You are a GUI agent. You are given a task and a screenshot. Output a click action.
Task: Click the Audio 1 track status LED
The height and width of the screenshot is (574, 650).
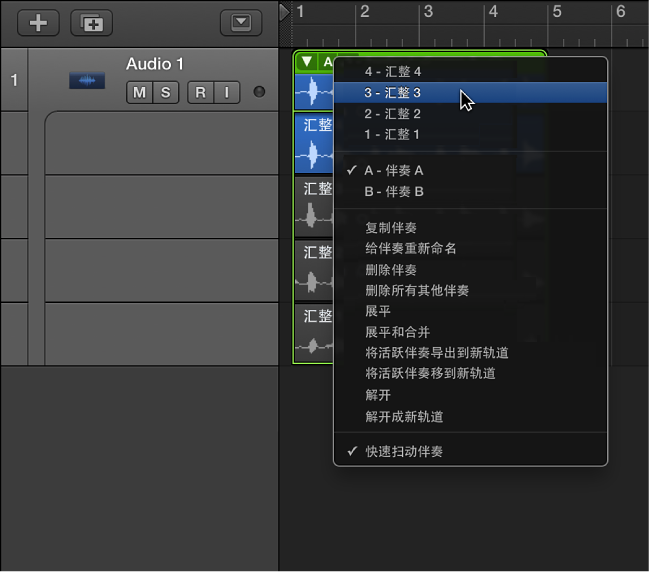pyautogui.click(x=260, y=93)
